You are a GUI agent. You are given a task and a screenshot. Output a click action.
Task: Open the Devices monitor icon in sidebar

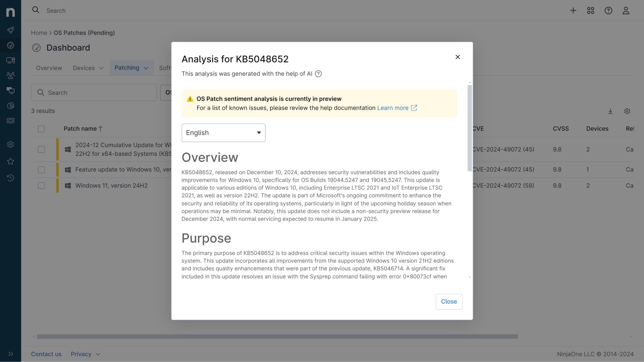coord(10,60)
